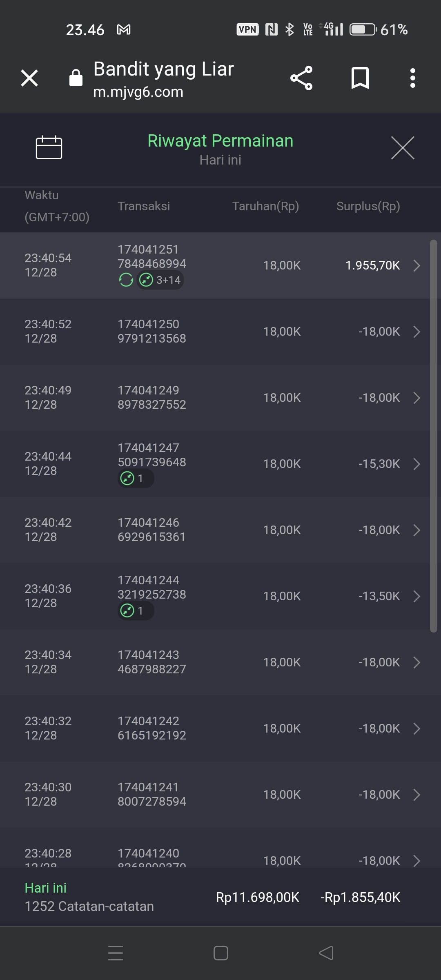Open the calendar date filter icon
441x980 pixels.
[49, 147]
